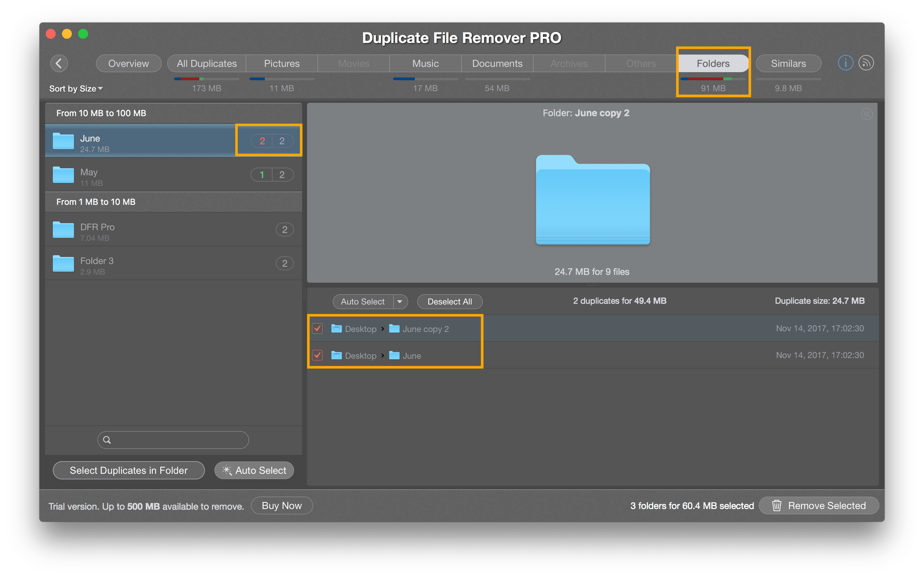Click the date on the June copy 2 row

click(x=820, y=328)
